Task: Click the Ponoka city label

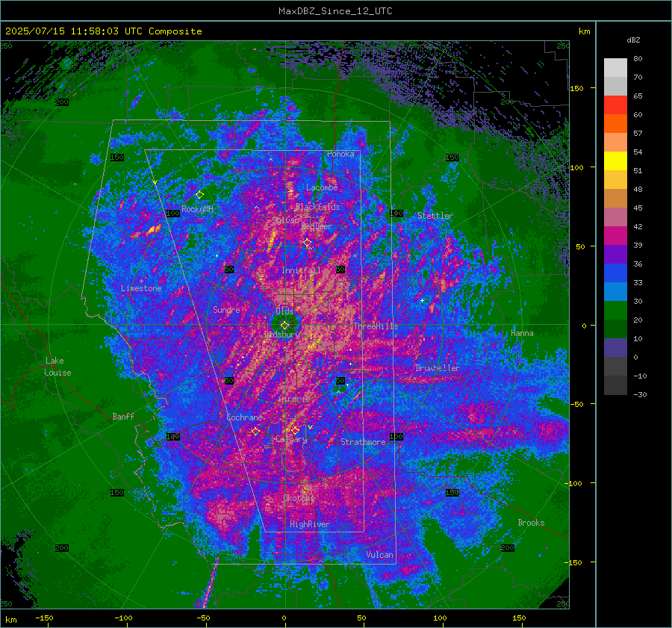Action: (x=340, y=154)
